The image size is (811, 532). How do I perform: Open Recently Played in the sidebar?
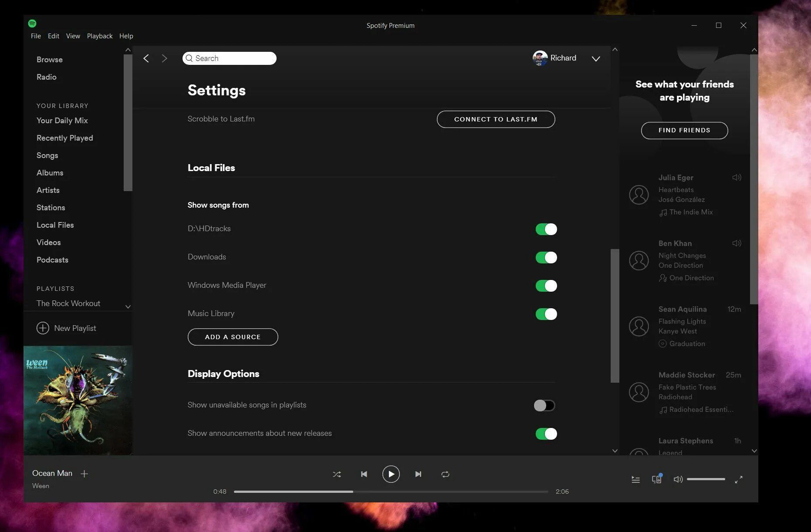point(65,138)
